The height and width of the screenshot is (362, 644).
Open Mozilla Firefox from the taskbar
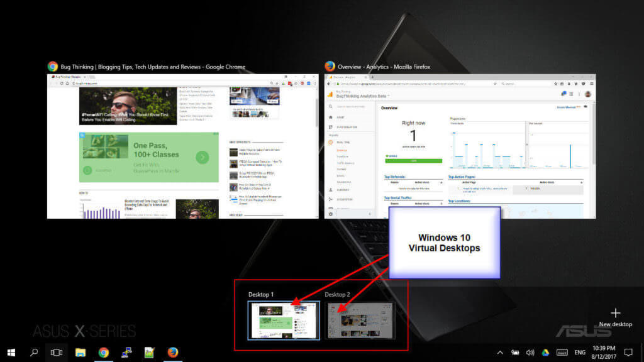172,352
